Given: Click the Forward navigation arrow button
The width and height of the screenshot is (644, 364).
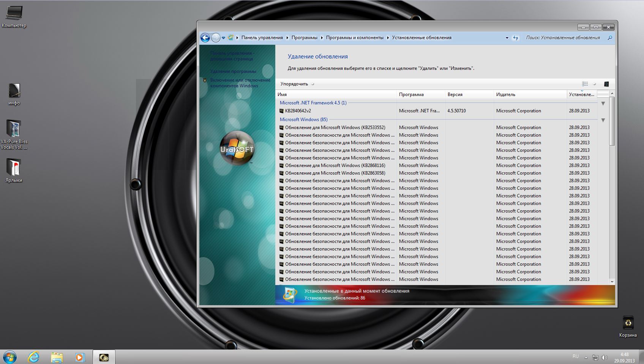Looking at the screenshot, I should point(216,38).
